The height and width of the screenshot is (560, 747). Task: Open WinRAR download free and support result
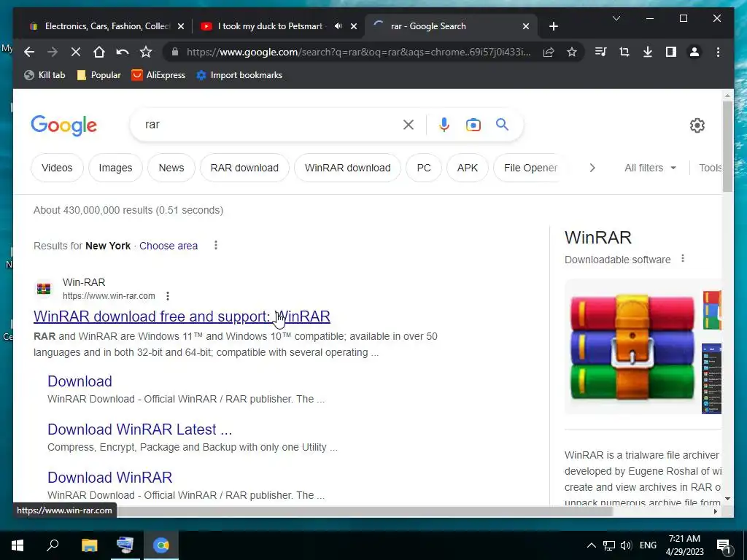click(x=182, y=316)
